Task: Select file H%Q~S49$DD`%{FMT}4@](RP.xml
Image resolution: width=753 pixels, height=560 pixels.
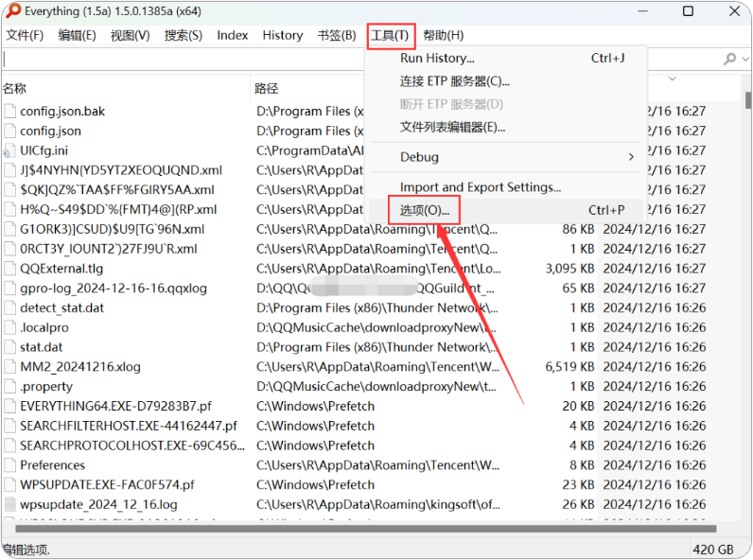Action: (x=118, y=210)
